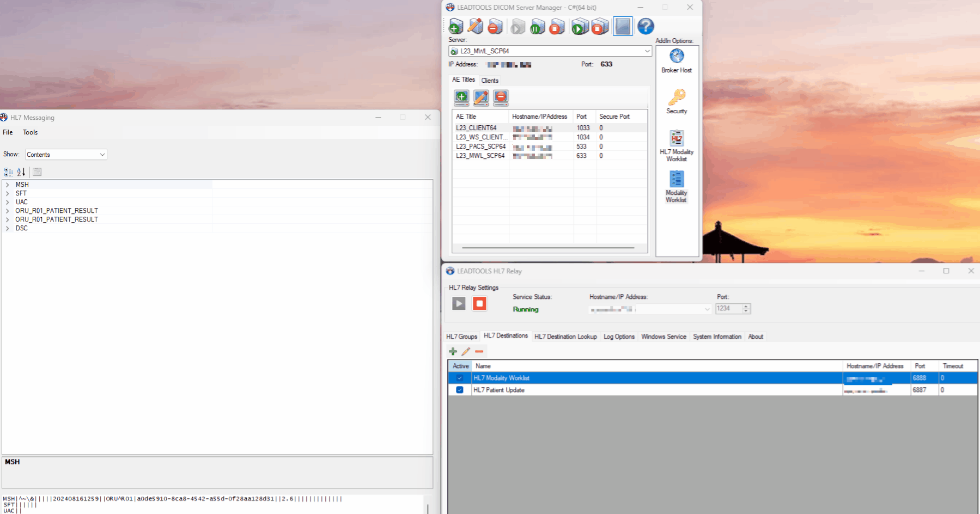Click the Start All Servers icon
The image size is (980, 514).
pyautogui.click(x=580, y=26)
